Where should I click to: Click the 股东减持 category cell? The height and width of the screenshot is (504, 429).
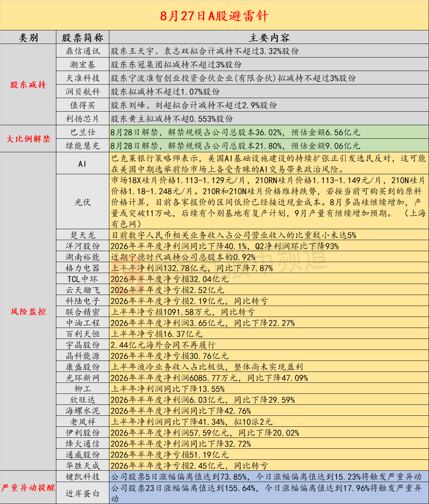[x=28, y=85]
